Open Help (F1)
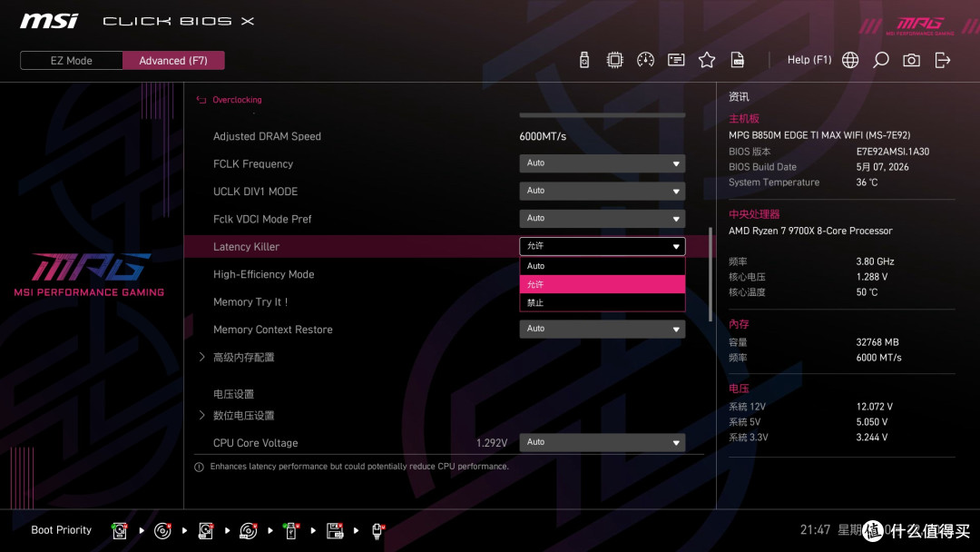This screenshot has width=980, height=552. [x=809, y=60]
